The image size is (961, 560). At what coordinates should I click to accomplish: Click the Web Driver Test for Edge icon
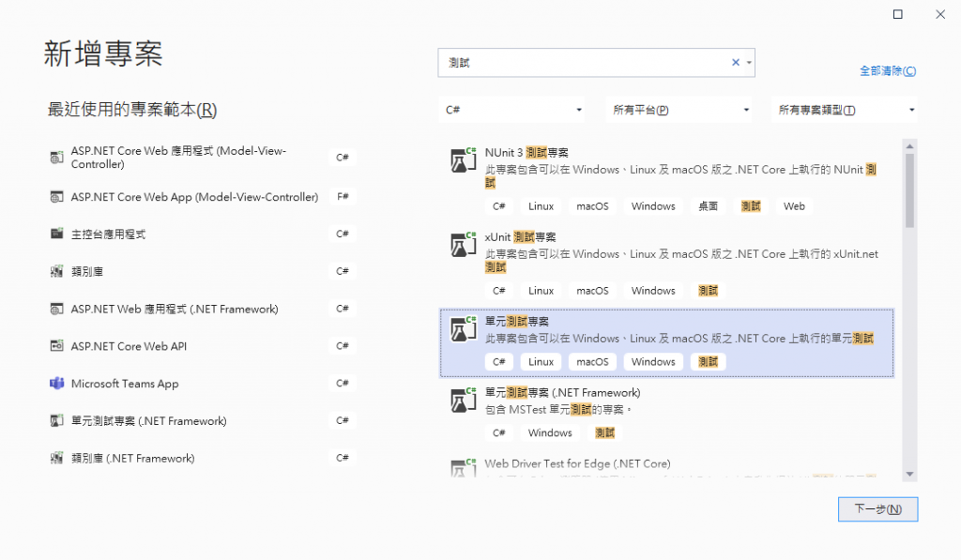point(464,467)
